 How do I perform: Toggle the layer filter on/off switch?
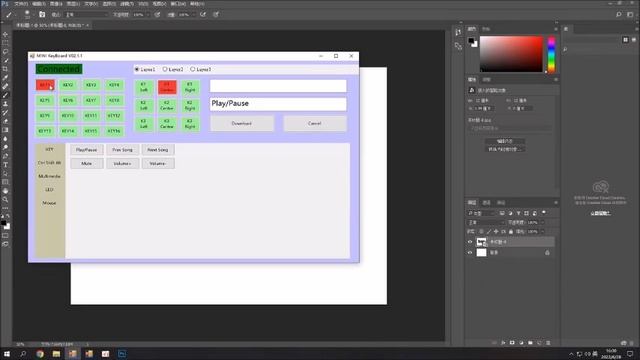pos(544,213)
